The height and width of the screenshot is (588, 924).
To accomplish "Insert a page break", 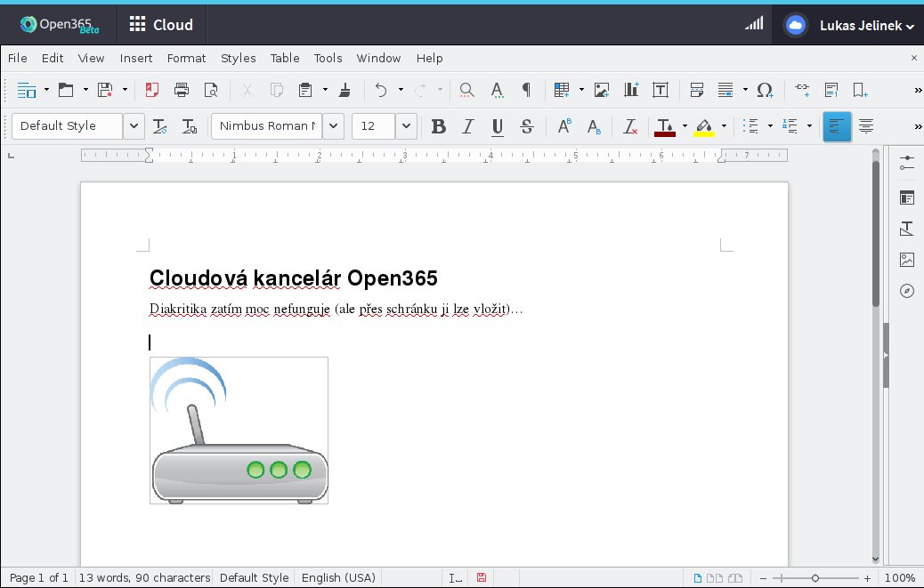I will pyautogui.click(x=696, y=90).
